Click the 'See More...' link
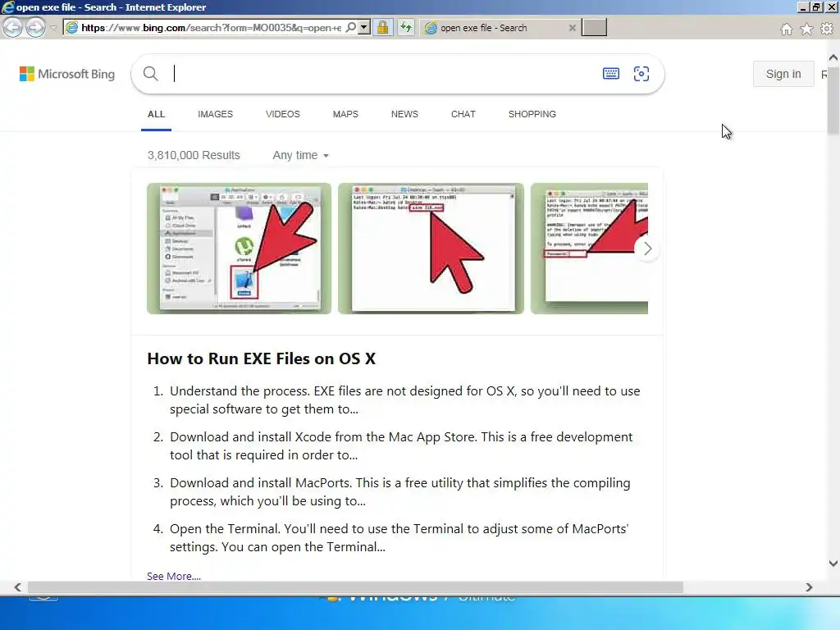The image size is (840, 630). coord(174,576)
